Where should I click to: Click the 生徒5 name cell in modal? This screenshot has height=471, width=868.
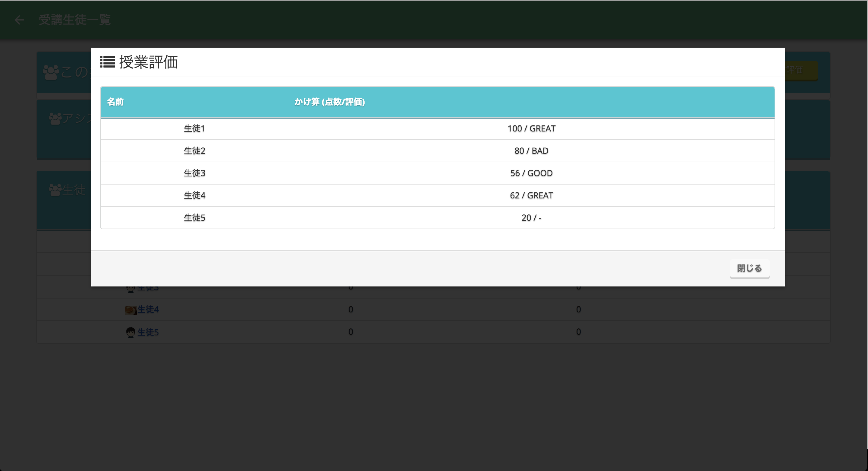[194, 217]
